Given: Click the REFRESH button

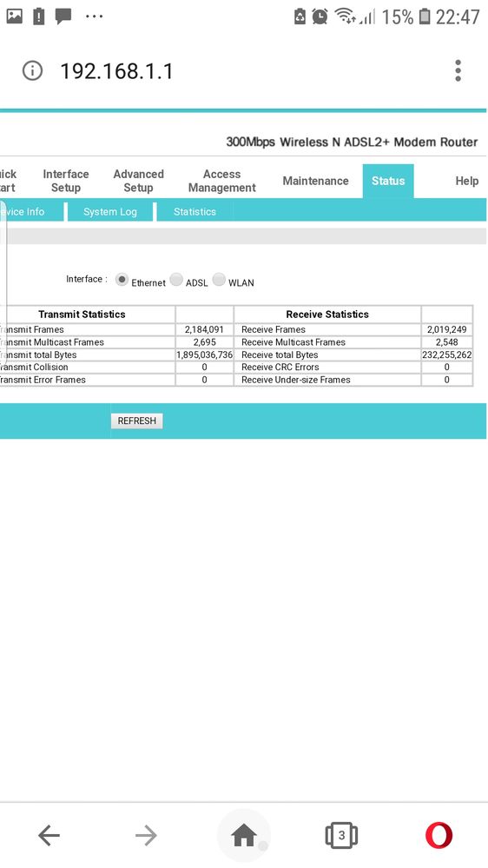Looking at the screenshot, I should coord(136,421).
